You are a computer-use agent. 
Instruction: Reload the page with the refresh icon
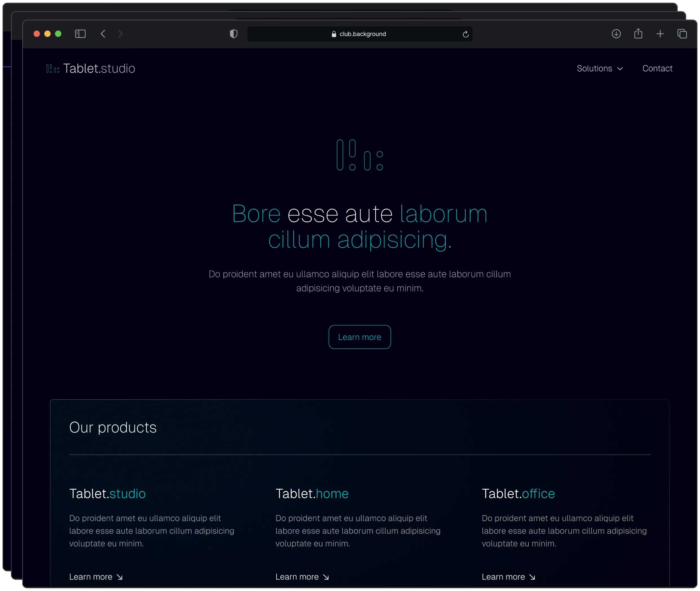(466, 34)
